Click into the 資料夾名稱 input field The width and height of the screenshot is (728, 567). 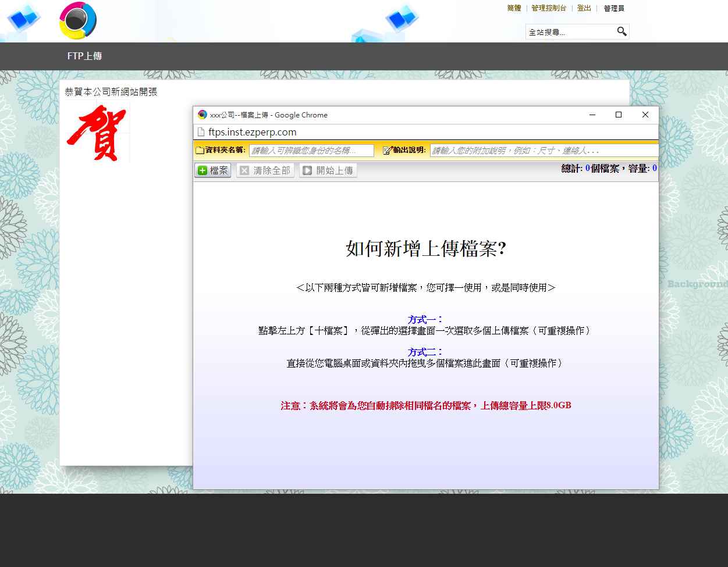tap(311, 151)
